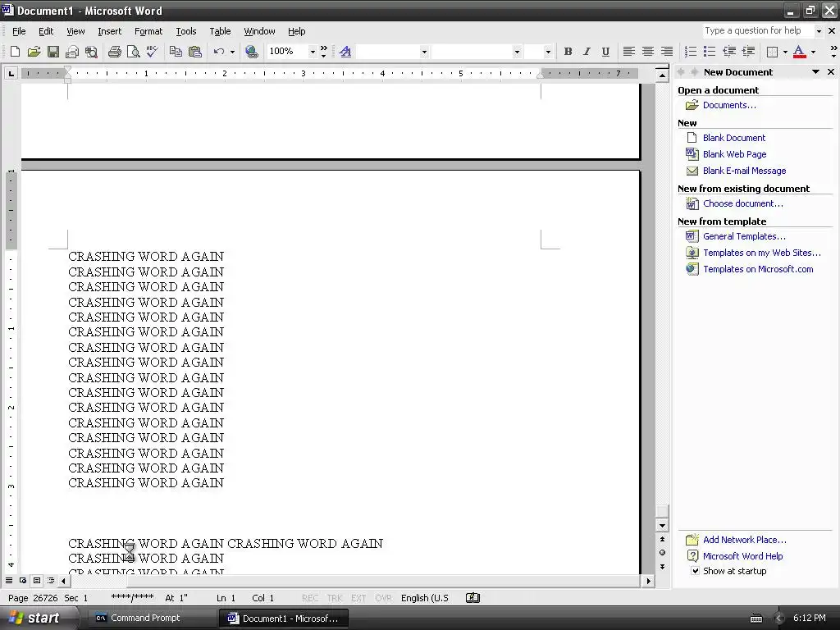Screen dimensions: 840x630
Task: Run Spelling and Grammar check icon
Action: coord(152,52)
